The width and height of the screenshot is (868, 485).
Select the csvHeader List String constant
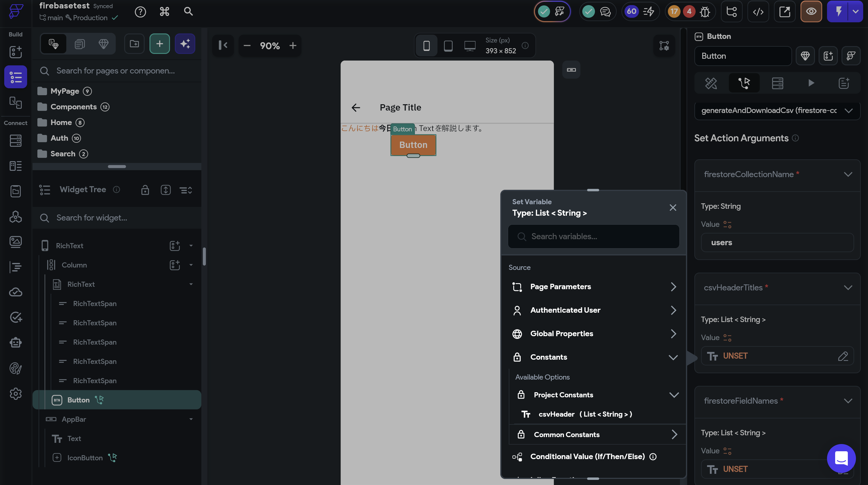pos(585,414)
